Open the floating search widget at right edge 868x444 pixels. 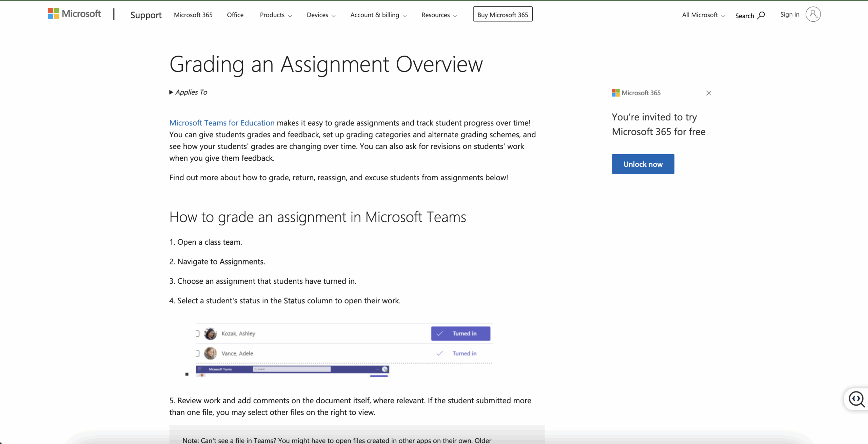click(856, 399)
